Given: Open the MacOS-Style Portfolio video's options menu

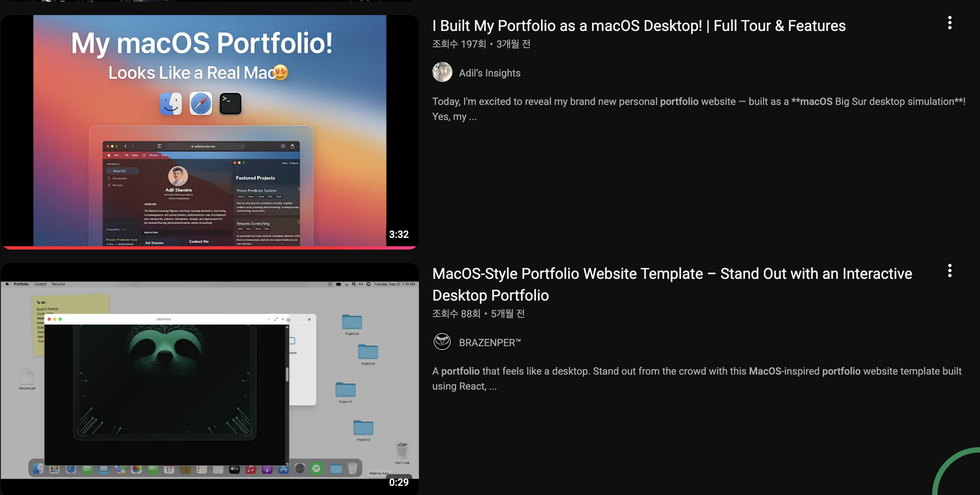Looking at the screenshot, I should click(949, 271).
